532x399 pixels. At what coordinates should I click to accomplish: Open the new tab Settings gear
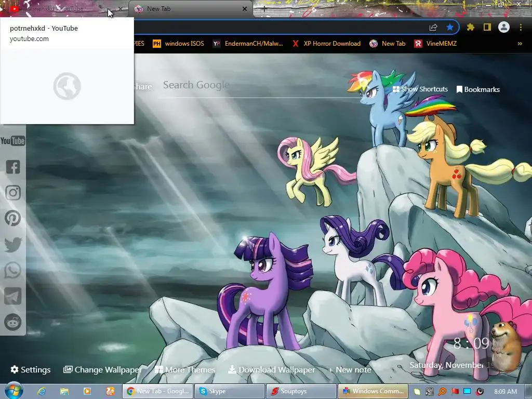(x=31, y=369)
